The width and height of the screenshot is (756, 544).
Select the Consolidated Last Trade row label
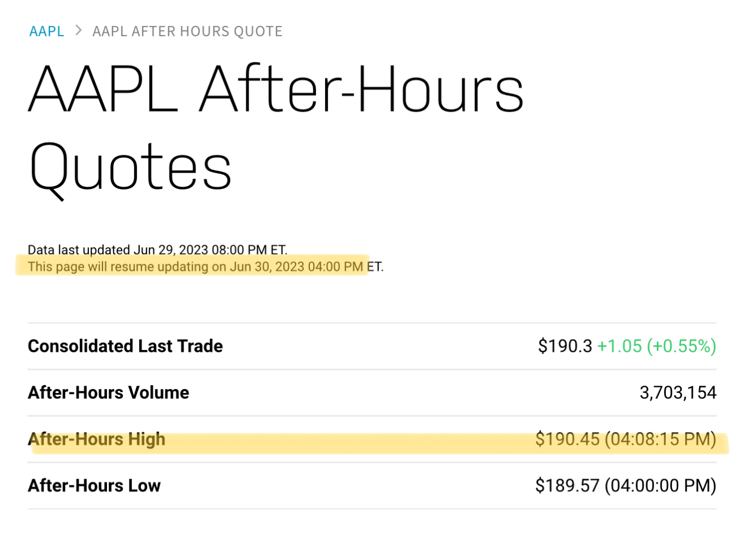(126, 346)
